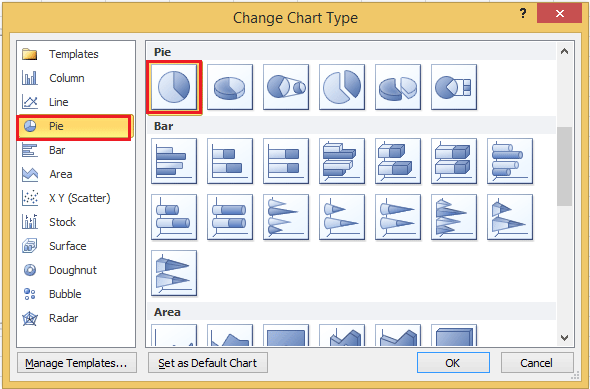Click the Manage Templates button
590x389 pixels.
click(77, 363)
